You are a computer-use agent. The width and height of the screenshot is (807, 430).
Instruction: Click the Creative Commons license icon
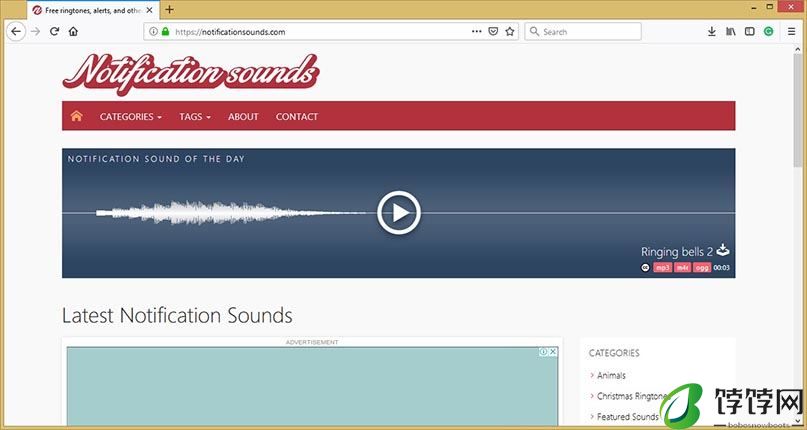coord(645,267)
